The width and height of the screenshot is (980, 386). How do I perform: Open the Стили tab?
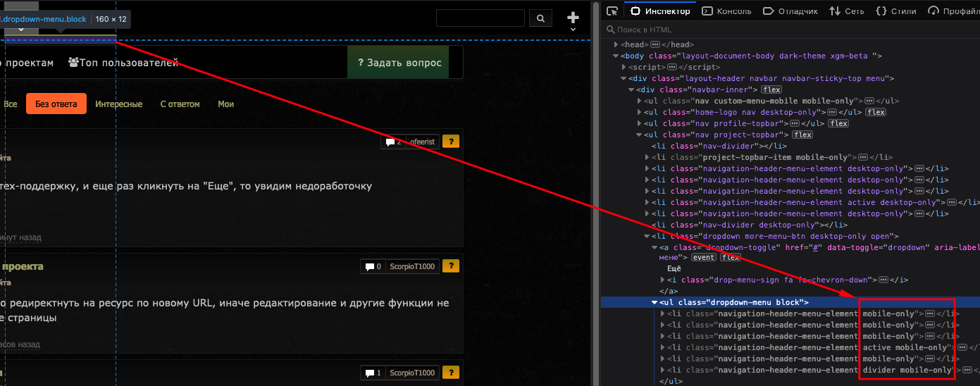pos(896,11)
